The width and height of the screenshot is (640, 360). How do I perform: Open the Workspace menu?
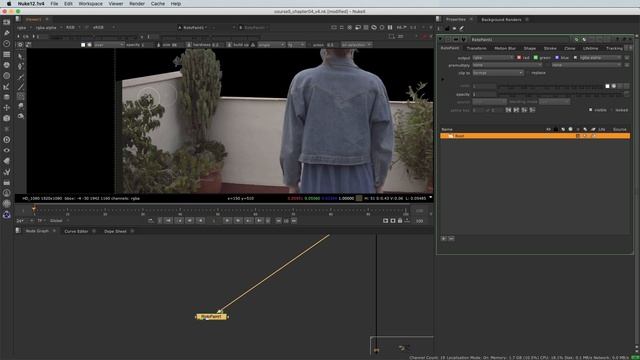[90, 4]
